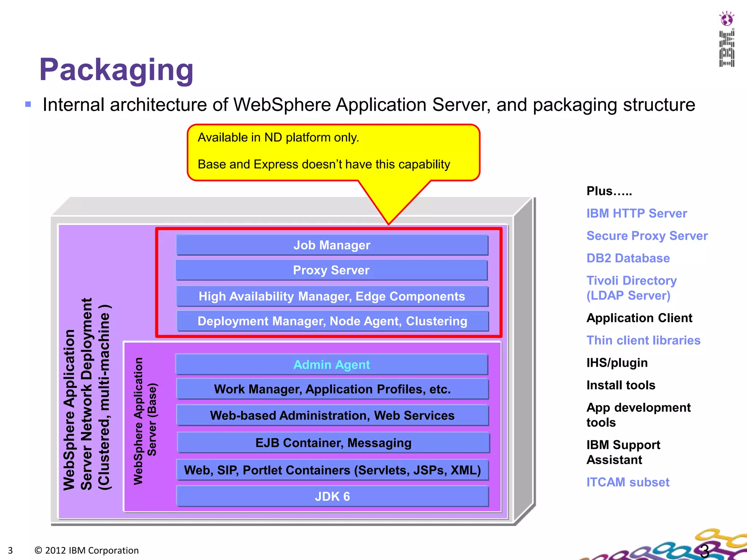Click Web-based Administration, Web Services bar
Screen dimensions: 747x560
coord(332,415)
